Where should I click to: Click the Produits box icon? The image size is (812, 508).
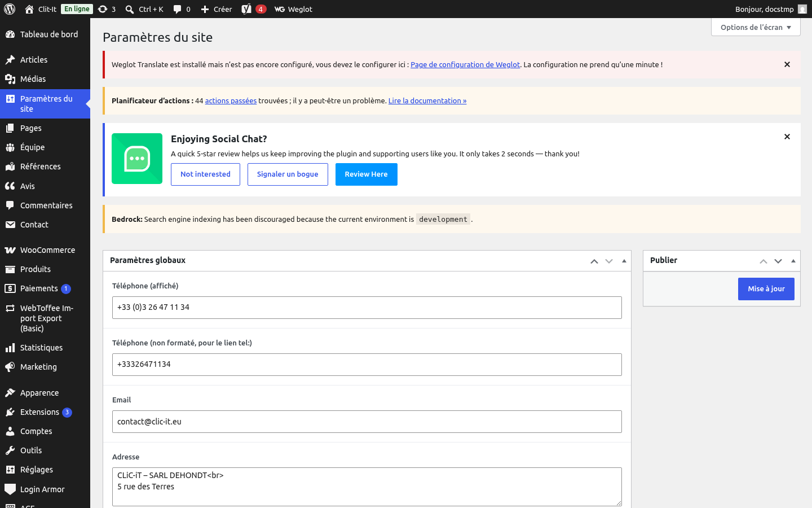[x=10, y=269]
